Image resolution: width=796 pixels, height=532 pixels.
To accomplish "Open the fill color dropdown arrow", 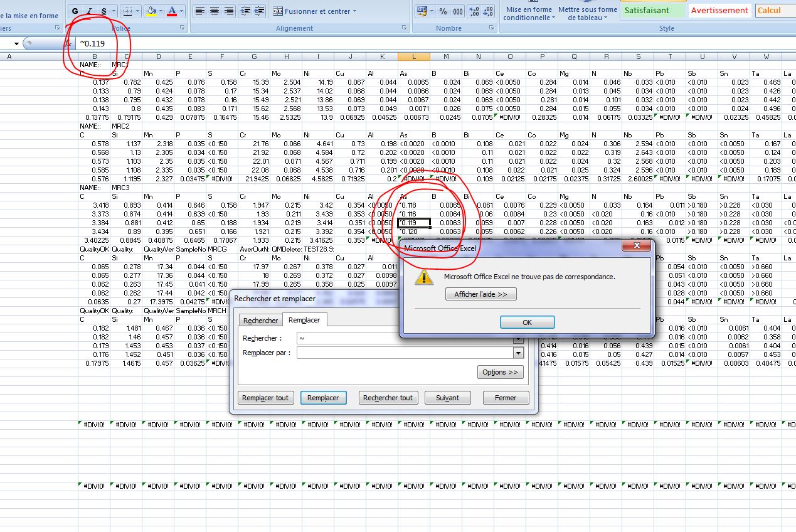I will 160,11.
